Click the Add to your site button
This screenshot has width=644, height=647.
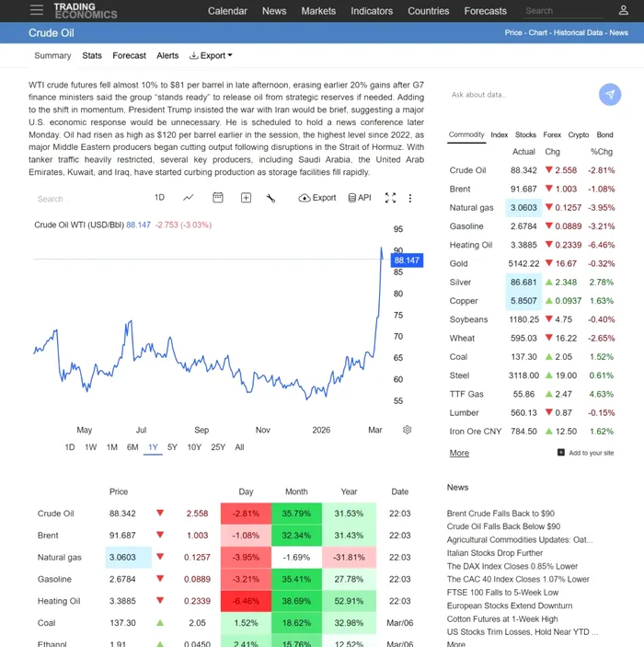pyautogui.click(x=585, y=453)
